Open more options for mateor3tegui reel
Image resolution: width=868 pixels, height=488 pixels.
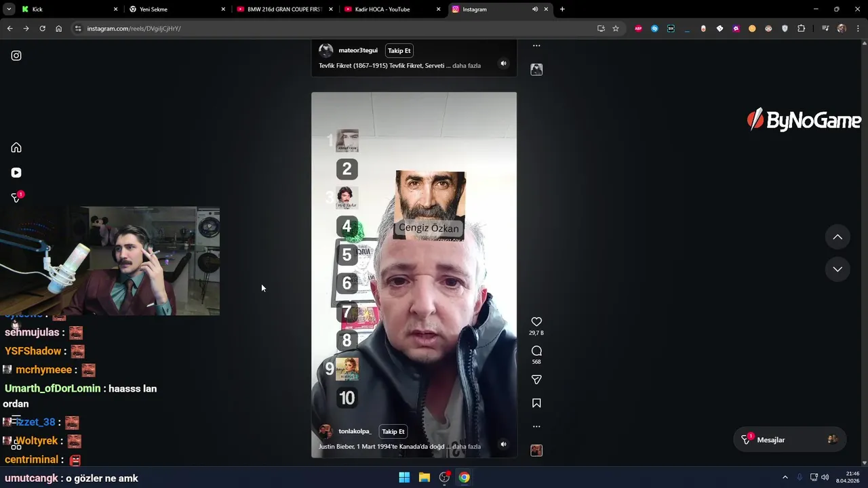536,46
